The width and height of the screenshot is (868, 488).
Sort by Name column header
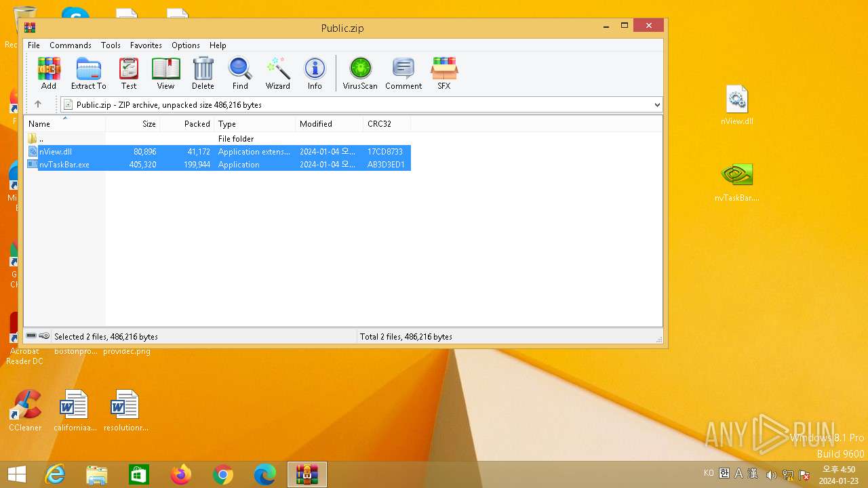[x=65, y=124]
